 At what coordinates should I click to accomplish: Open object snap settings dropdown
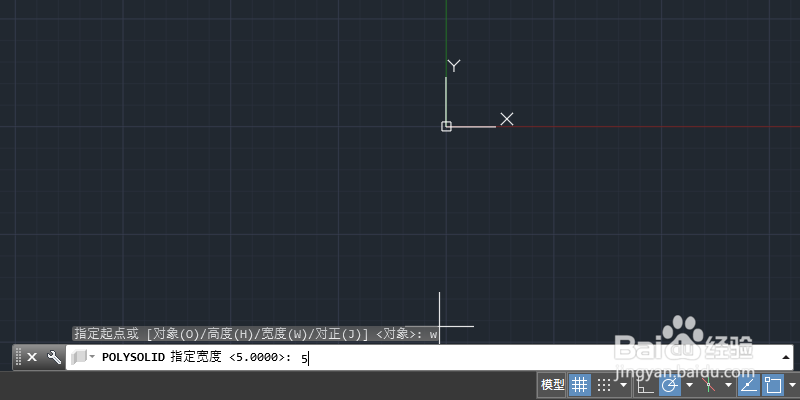792,385
